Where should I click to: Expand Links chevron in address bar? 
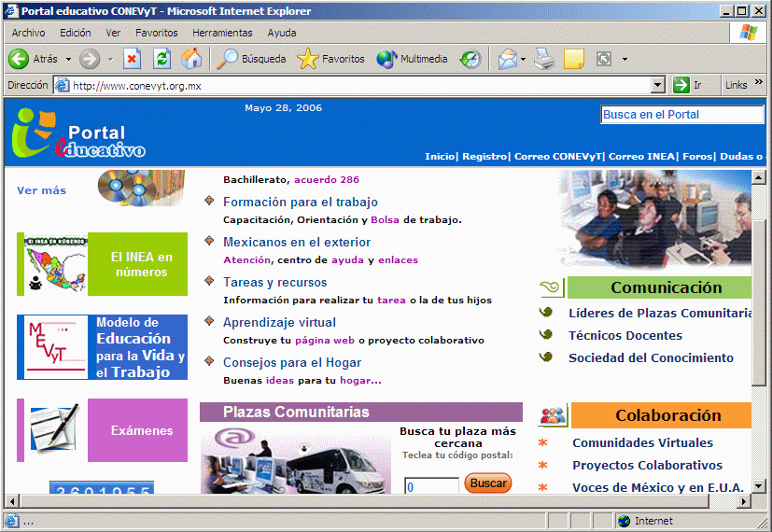pyautogui.click(x=759, y=82)
